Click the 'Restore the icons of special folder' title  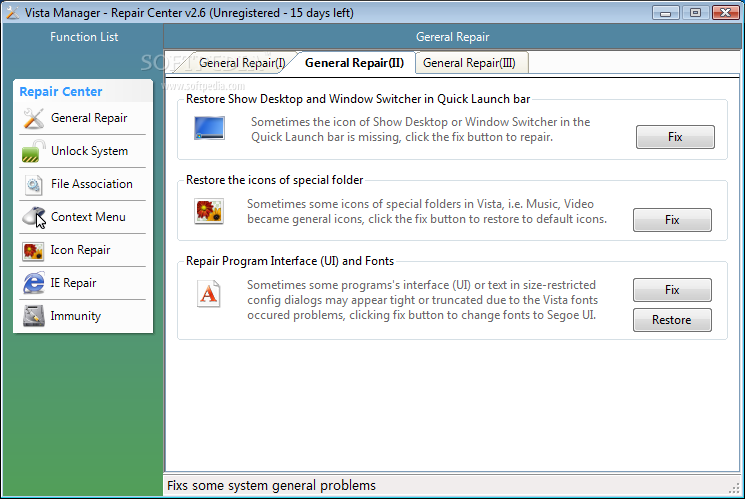275,180
